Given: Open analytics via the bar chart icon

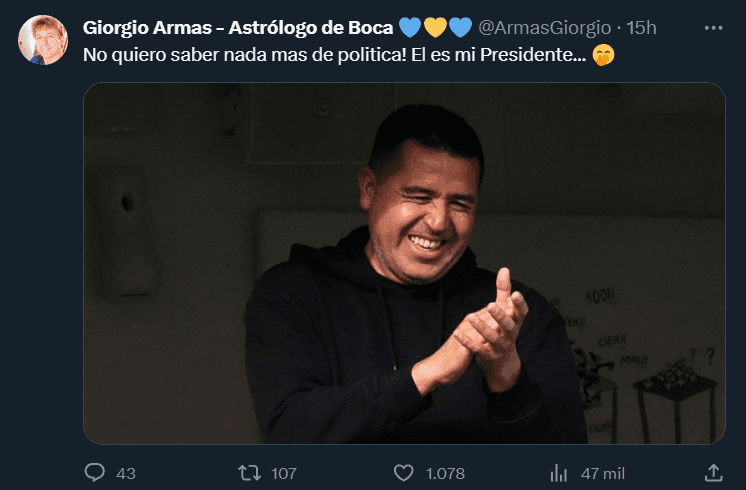Looking at the screenshot, I should (x=559, y=473).
